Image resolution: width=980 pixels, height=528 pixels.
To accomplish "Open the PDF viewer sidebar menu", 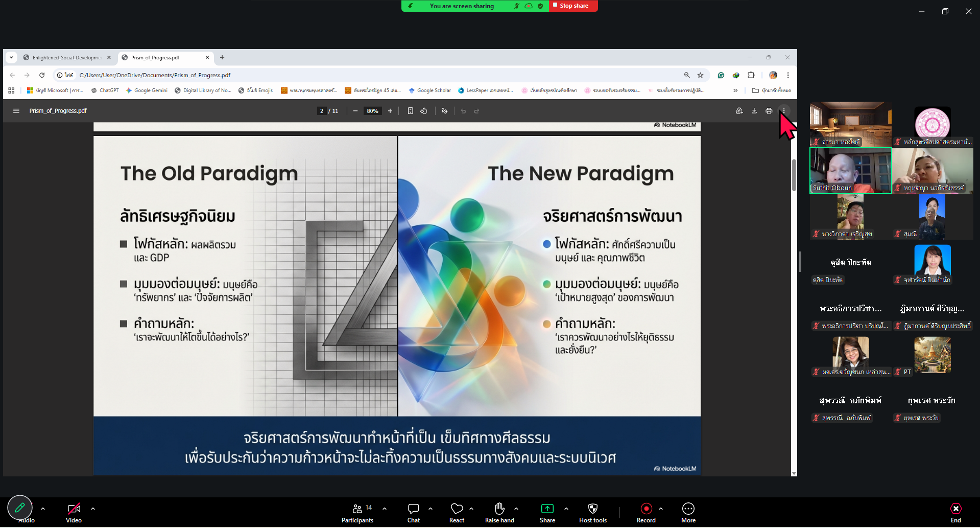I will click(16, 111).
